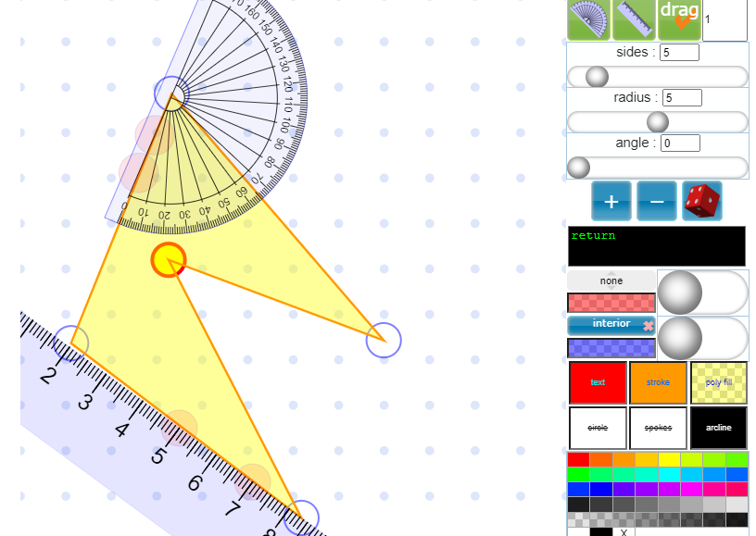Click the pink X on interior button
This screenshot has width=756, height=536.
pyautogui.click(x=648, y=326)
